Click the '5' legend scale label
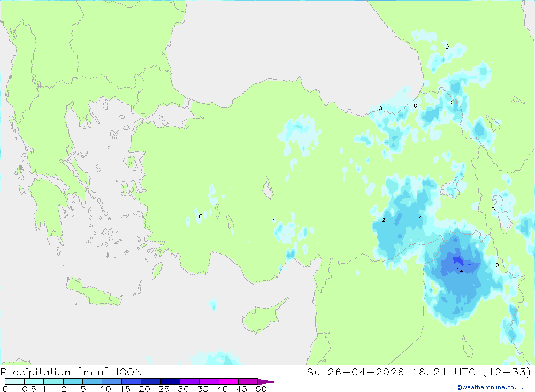 tap(83, 389)
